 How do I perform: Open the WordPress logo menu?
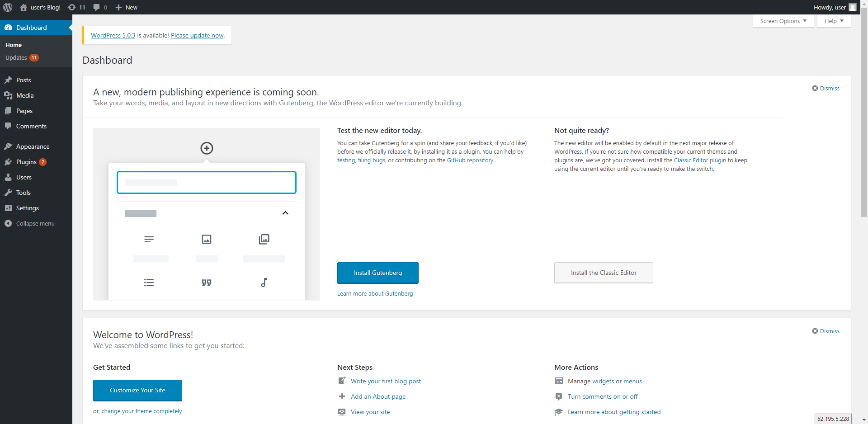pyautogui.click(x=8, y=7)
